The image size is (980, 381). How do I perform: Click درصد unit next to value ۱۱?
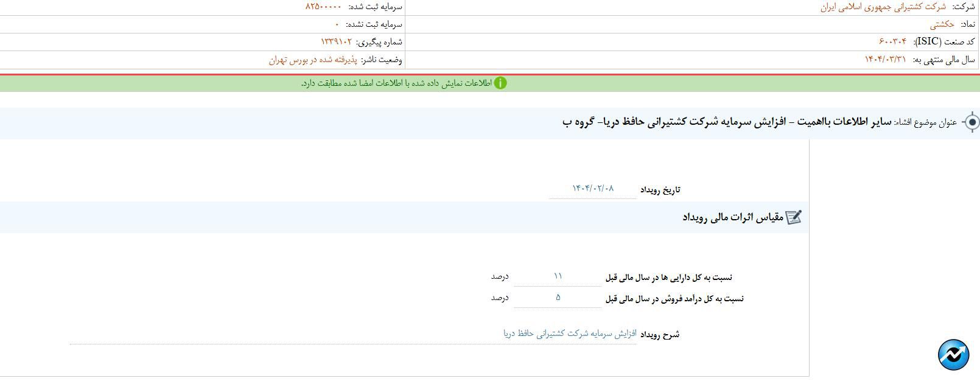pyautogui.click(x=500, y=276)
